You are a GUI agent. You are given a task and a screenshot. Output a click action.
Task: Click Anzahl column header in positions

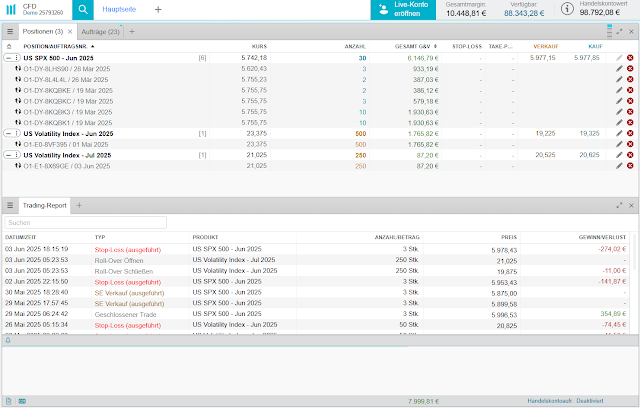[x=355, y=47]
